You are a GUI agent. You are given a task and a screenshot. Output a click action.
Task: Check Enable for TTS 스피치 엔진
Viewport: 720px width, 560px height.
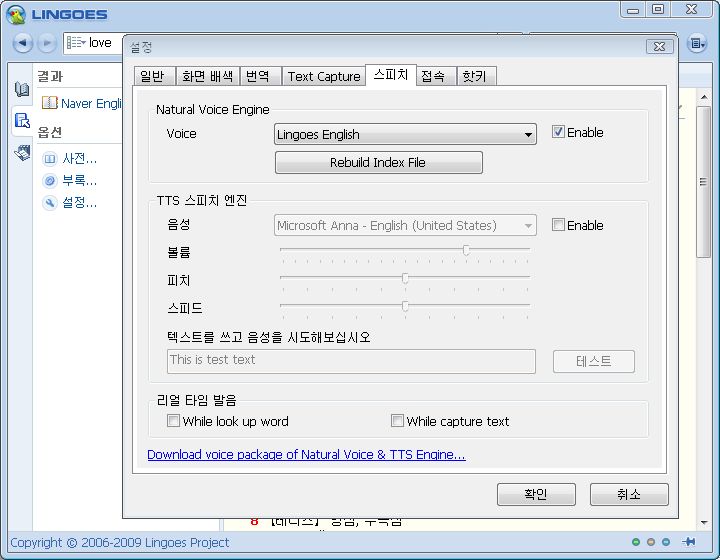tap(558, 225)
